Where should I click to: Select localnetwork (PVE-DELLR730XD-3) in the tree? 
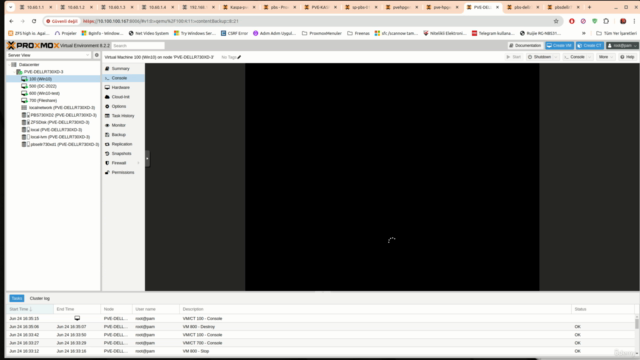(x=62, y=108)
